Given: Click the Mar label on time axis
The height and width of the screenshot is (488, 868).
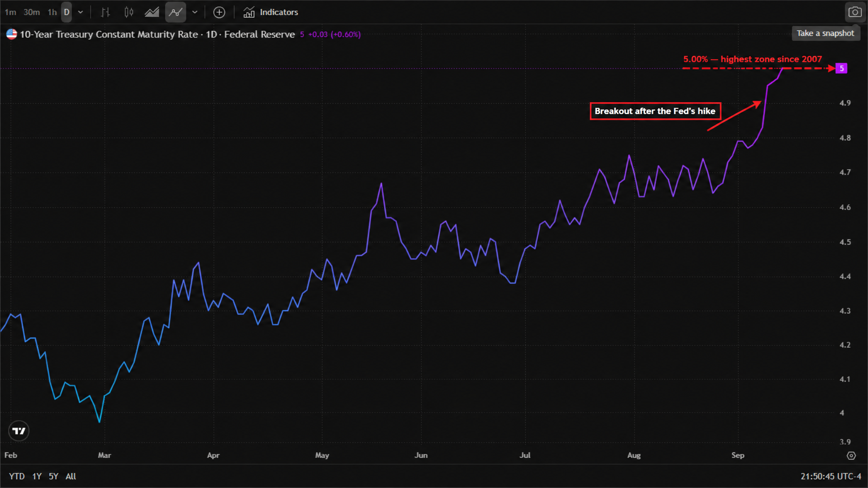Looking at the screenshot, I should [x=104, y=455].
